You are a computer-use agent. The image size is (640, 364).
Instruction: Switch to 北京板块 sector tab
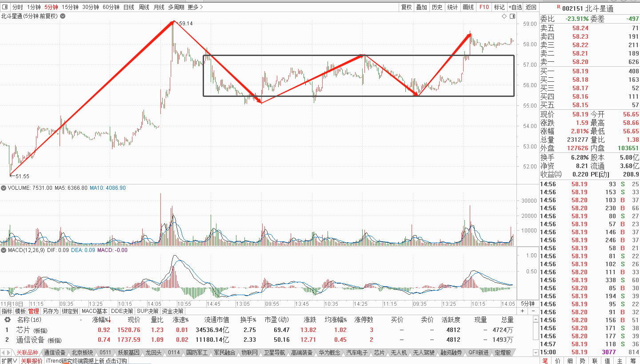pos(83,352)
